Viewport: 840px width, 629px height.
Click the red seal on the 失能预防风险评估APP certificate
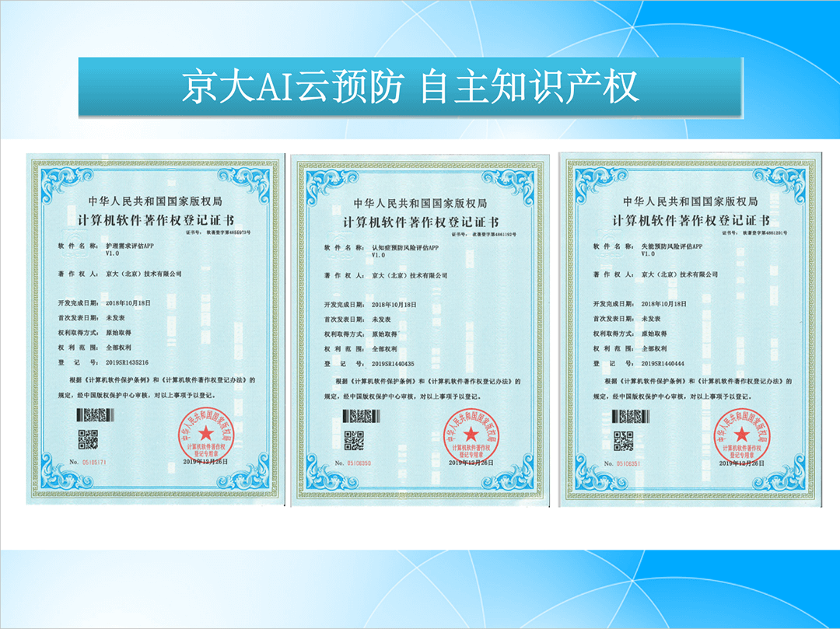[x=741, y=435]
